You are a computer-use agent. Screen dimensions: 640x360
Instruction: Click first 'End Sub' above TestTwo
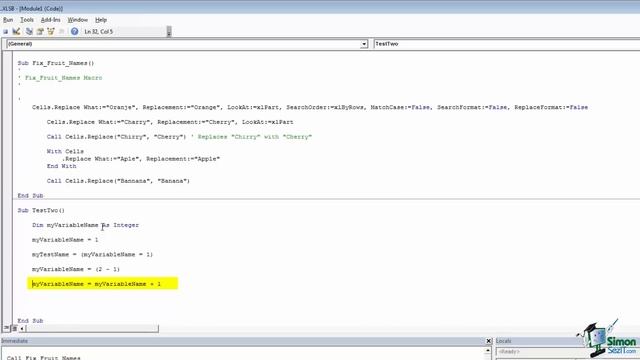point(30,196)
